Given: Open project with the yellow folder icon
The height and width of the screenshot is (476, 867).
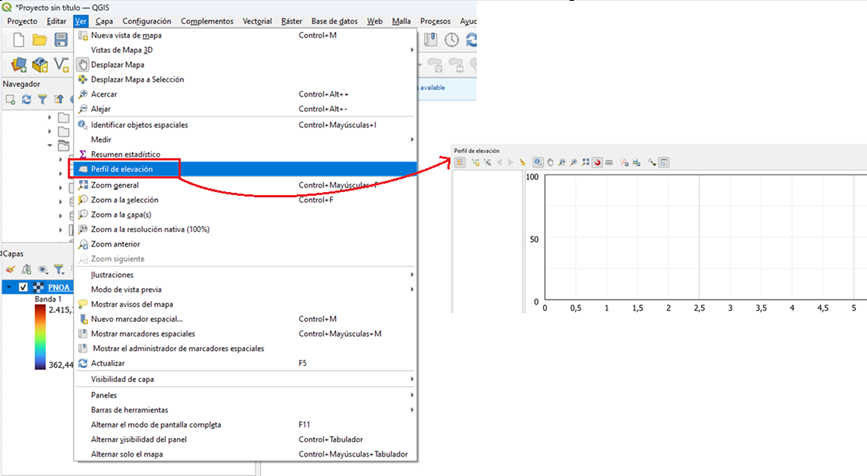Looking at the screenshot, I should [39, 40].
